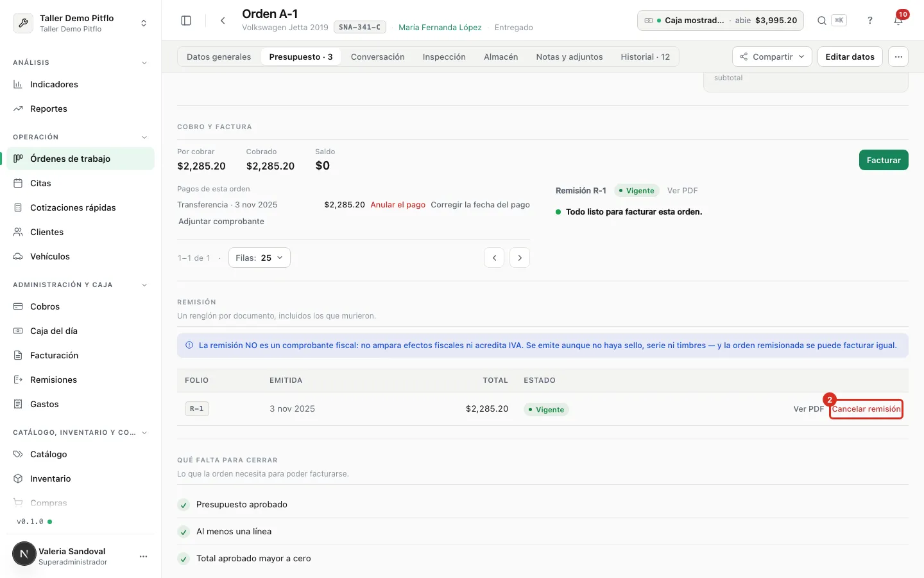Open notifications bell icon
This screenshot has width=924, height=578.
click(898, 21)
